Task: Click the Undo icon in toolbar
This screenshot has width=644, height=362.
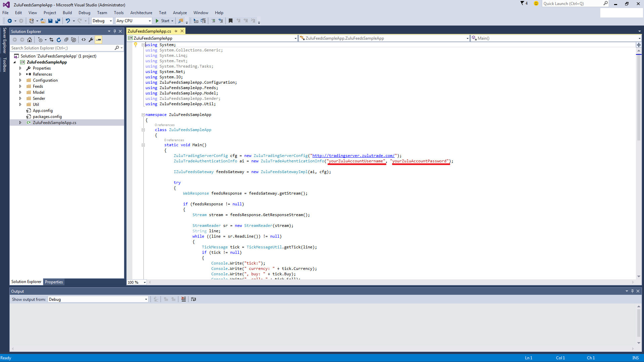Action: pyautogui.click(x=68, y=21)
